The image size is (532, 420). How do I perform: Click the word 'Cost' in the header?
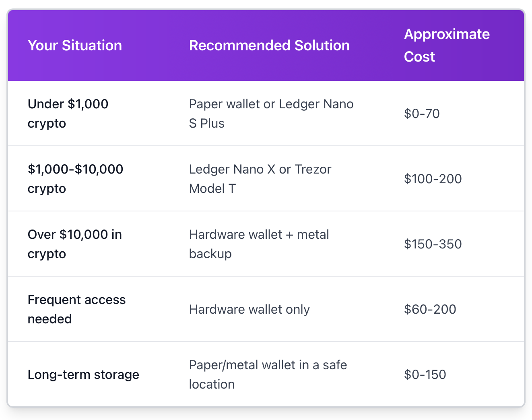click(419, 57)
